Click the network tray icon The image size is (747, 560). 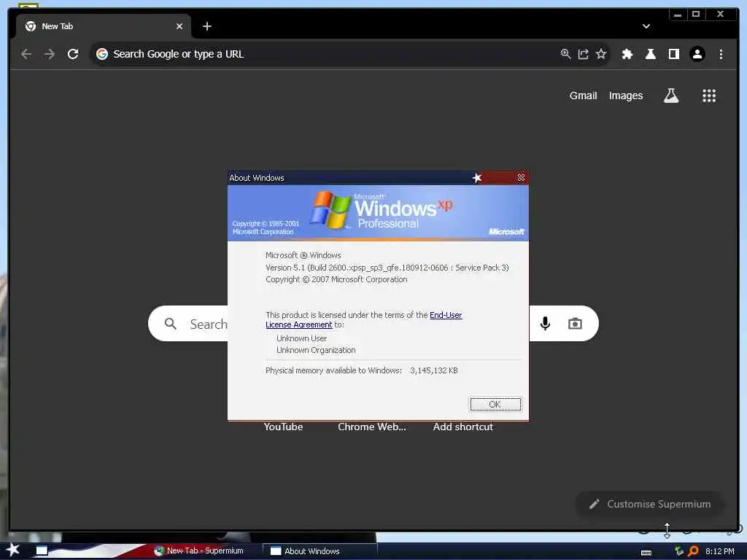point(679,551)
